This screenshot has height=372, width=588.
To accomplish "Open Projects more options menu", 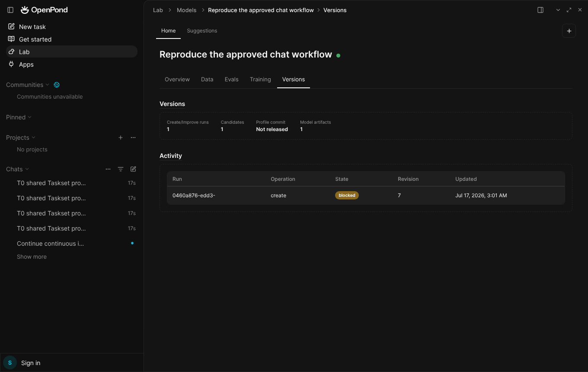I will pyautogui.click(x=133, y=138).
